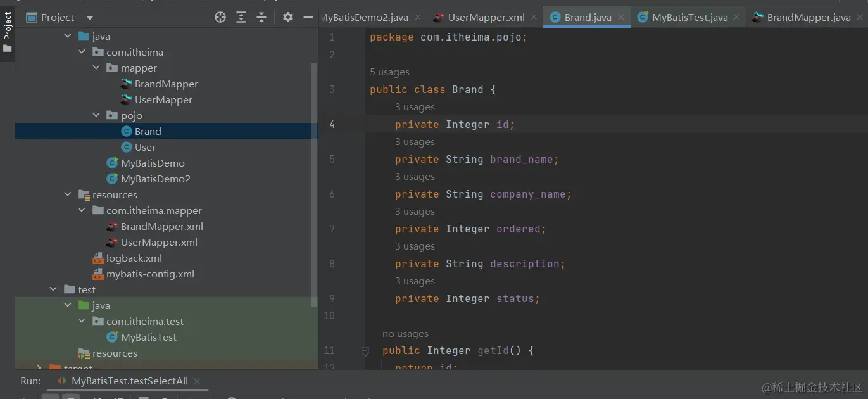Click '3 usages' hint above id field

point(415,107)
